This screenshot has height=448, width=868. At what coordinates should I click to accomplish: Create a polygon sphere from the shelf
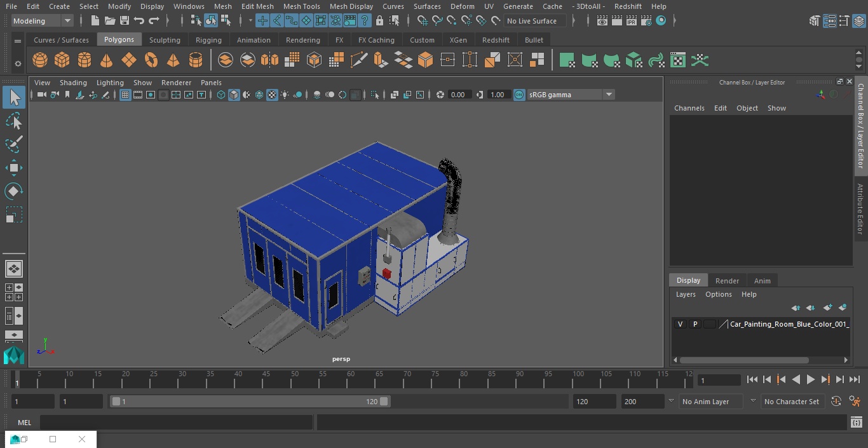point(40,60)
